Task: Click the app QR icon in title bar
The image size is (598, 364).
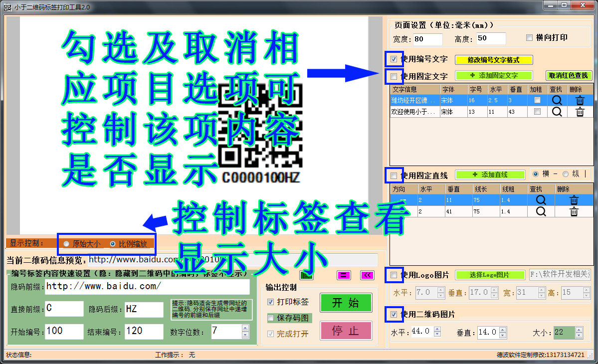Action: pyautogui.click(x=7, y=7)
